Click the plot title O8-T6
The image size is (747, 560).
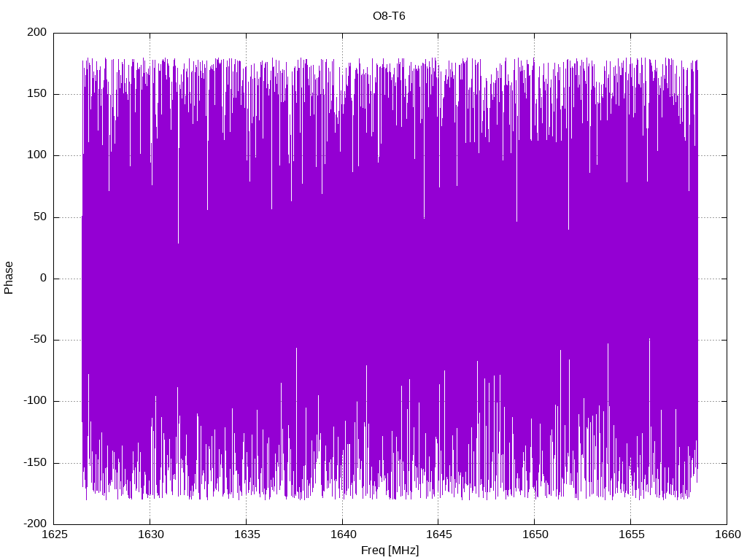click(389, 16)
